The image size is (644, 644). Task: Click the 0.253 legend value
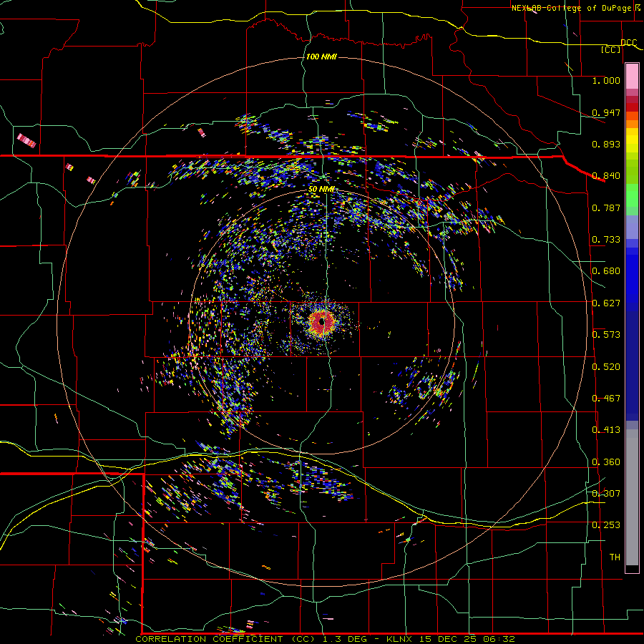606,525
